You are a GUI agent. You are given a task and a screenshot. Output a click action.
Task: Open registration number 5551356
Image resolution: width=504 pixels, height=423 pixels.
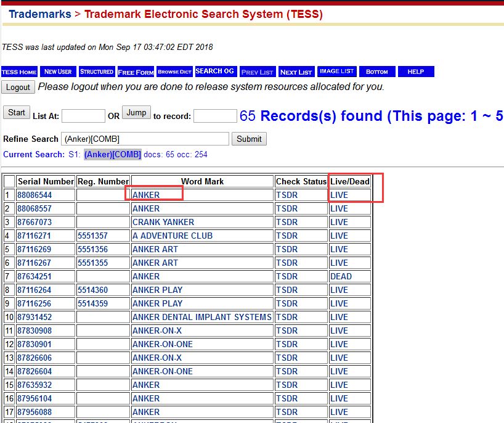tap(92, 249)
